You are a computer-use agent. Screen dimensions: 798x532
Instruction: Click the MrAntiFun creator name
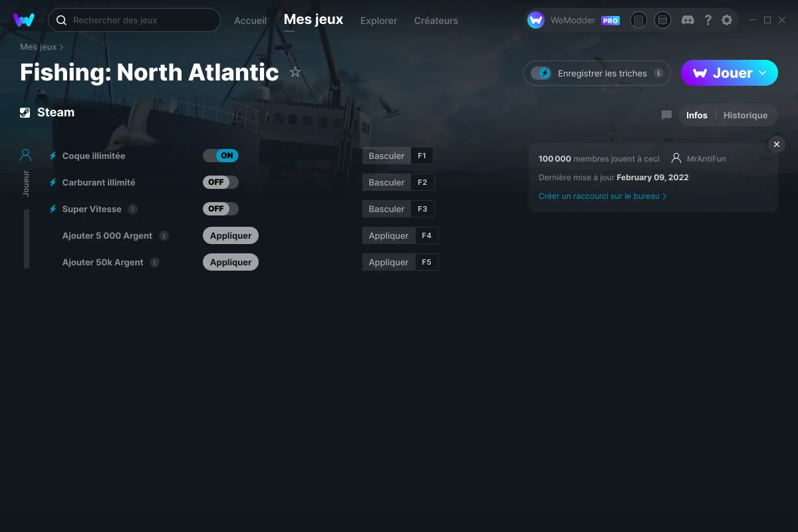tap(706, 159)
